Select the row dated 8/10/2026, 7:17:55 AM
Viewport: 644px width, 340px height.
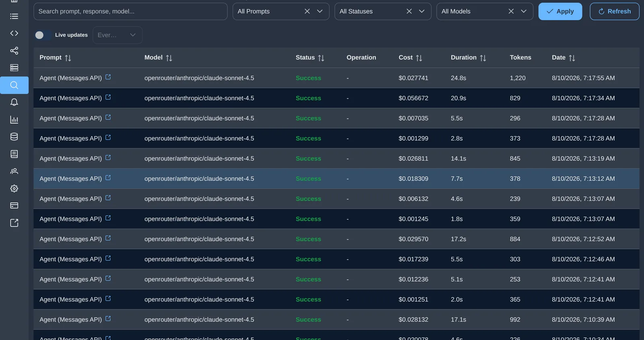click(336, 78)
